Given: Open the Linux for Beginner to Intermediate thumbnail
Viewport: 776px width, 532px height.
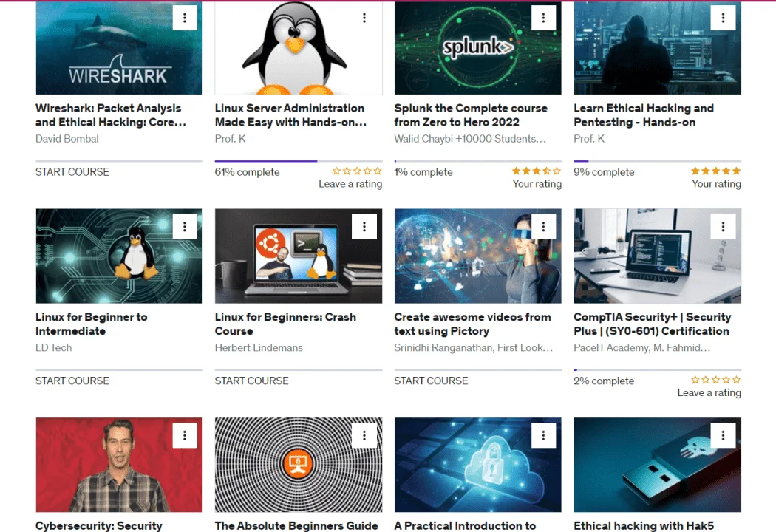Looking at the screenshot, I should (x=119, y=256).
